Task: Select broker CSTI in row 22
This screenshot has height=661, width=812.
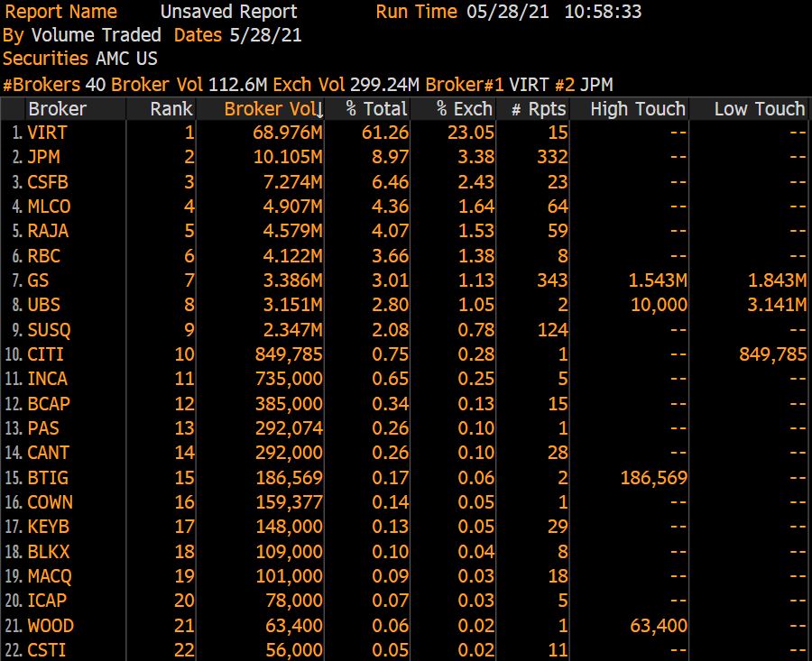Action: [47, 649]
